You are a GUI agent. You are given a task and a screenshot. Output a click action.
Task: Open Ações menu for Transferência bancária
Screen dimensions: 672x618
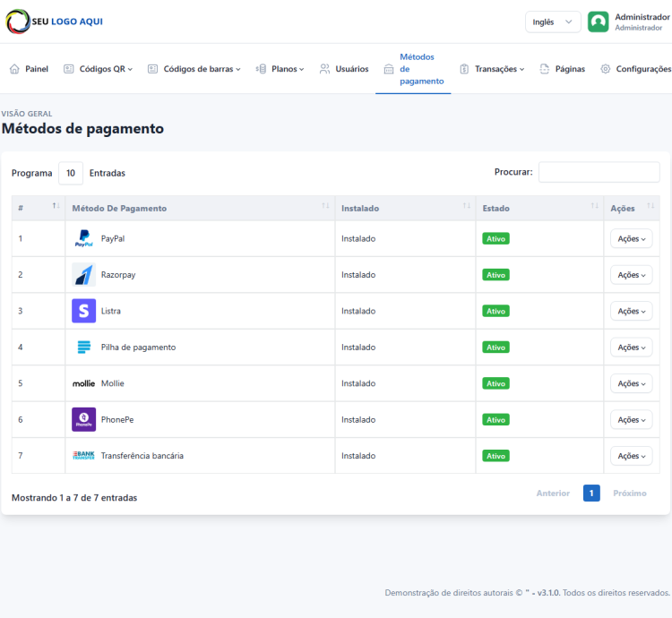[x=631, y=455]
